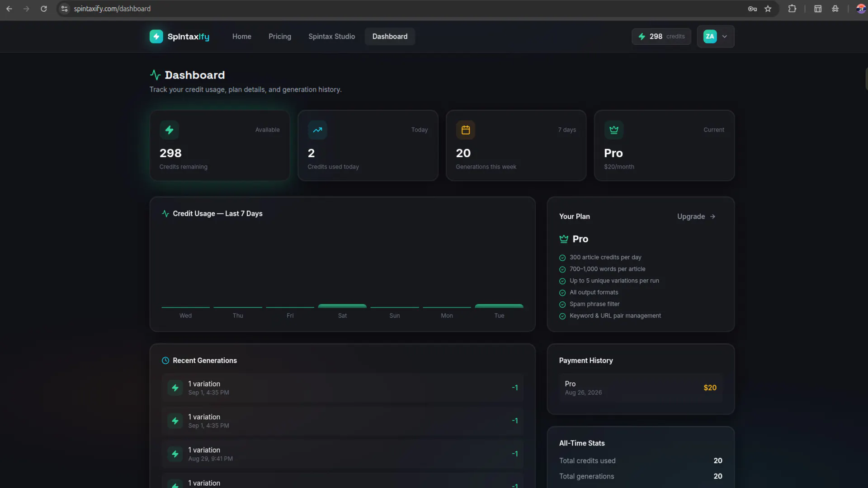Click the Tuesday bar in credit usage chart
Screen dimensions: 868x488
[499, 306]
